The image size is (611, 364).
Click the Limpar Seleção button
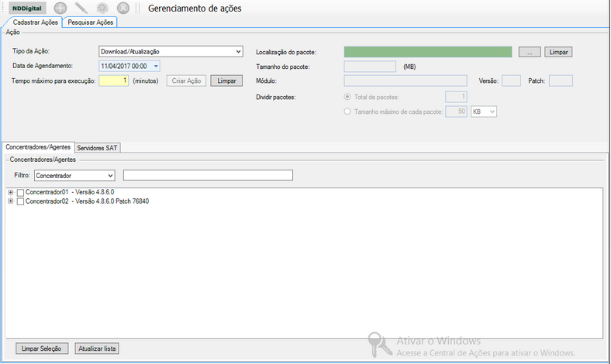pyautogui.click(x=42, y=349)
